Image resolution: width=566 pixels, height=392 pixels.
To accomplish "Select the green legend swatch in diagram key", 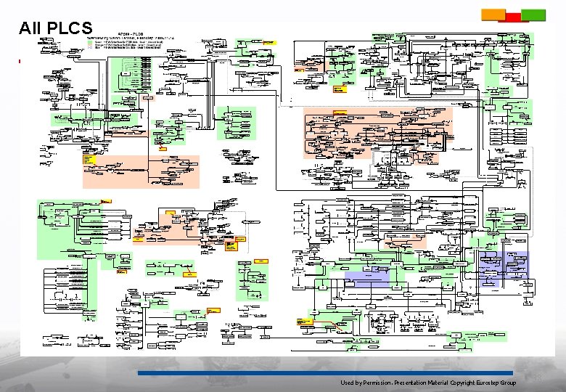I will click(x=90, y=42).
